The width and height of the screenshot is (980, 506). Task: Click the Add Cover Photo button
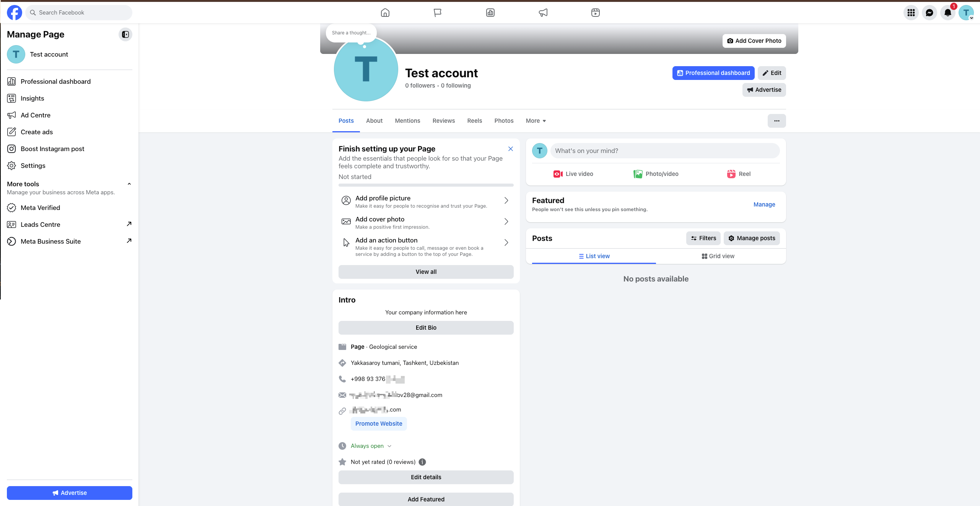pos(754,41)
